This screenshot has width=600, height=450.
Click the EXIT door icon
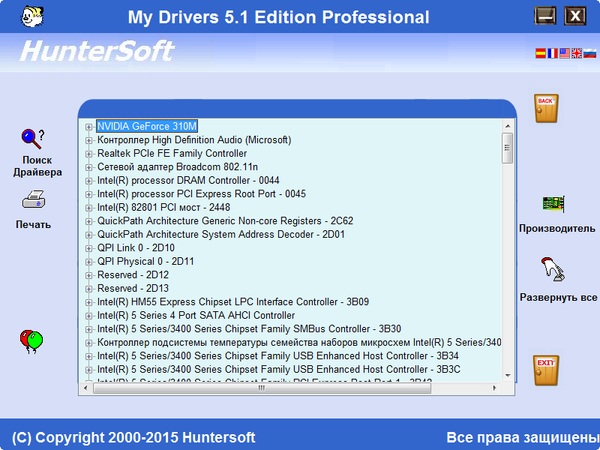545,369
